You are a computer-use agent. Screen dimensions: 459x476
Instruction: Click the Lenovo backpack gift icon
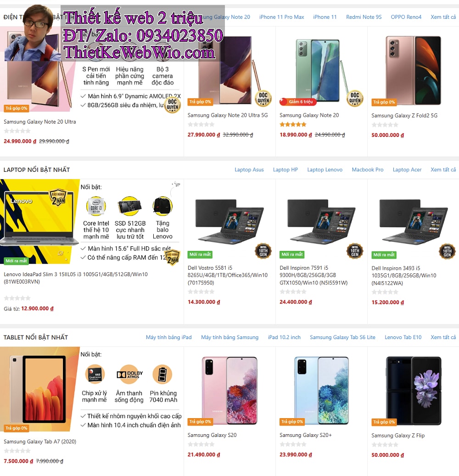pyautogui.click(x=162, y=206)
